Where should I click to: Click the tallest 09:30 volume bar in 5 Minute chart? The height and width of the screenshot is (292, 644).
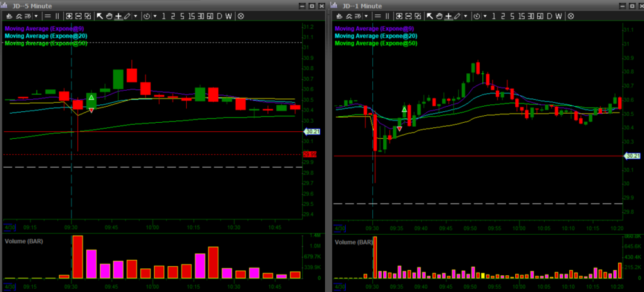(77, 257)
